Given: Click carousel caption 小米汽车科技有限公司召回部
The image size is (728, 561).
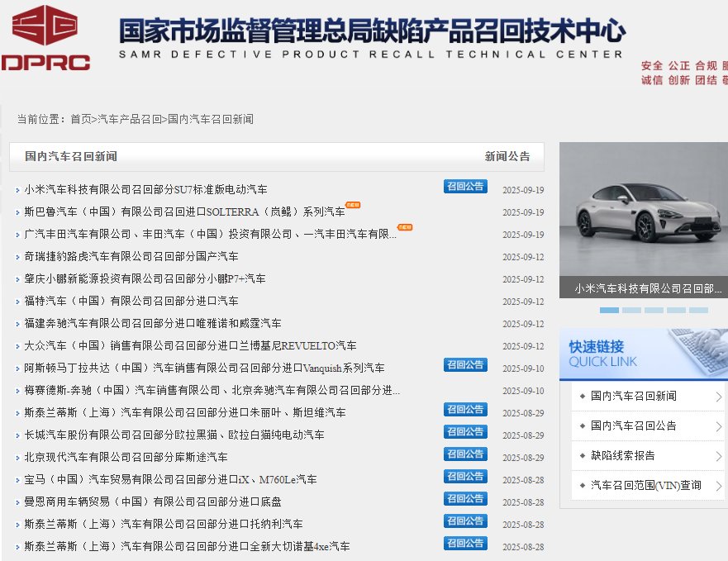Looking at the screenshot, I should click(648, 288).
